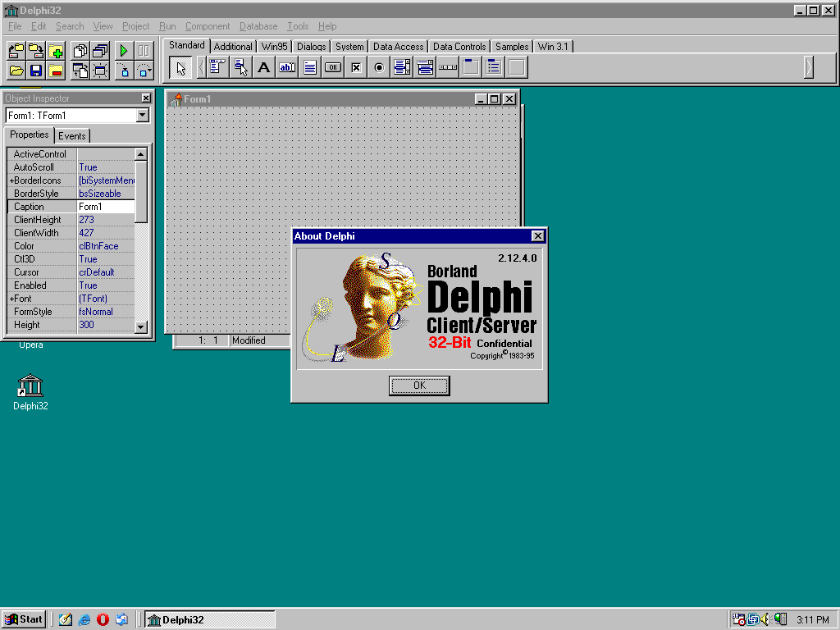This screenshot has width=840, height=630.
Task: Select the ComboBox component
Action: pyautogui.click(x=425, y=67)
